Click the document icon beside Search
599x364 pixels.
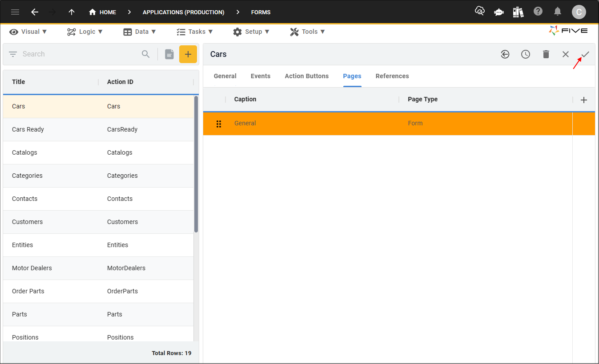[x=169, y=54]
